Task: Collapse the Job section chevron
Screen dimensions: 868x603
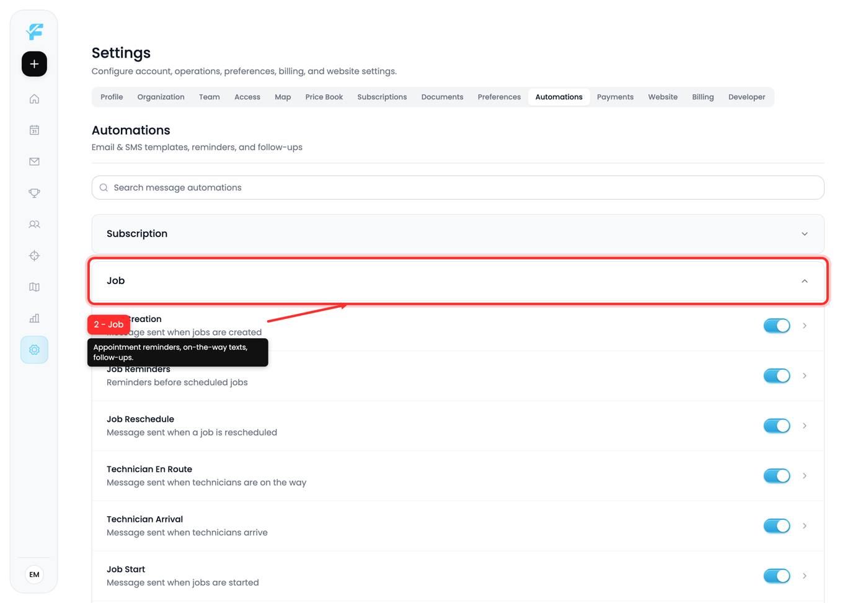Action: (x=804, y=281)
